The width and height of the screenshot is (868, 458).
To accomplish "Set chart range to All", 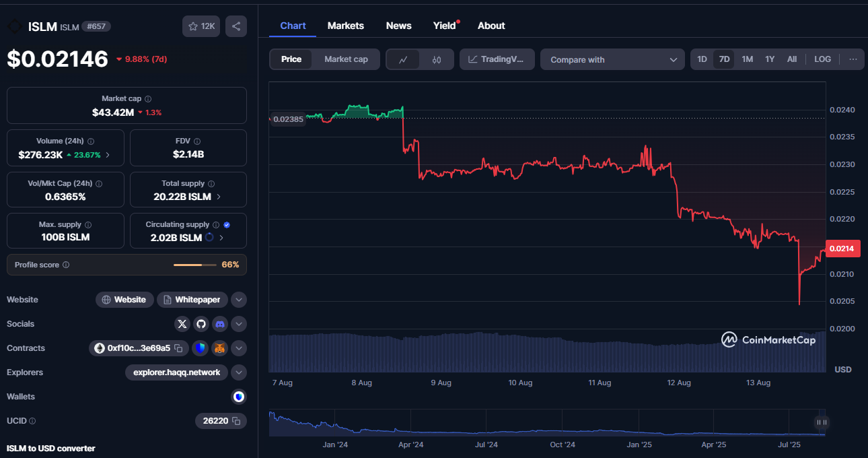I will 792,59.
